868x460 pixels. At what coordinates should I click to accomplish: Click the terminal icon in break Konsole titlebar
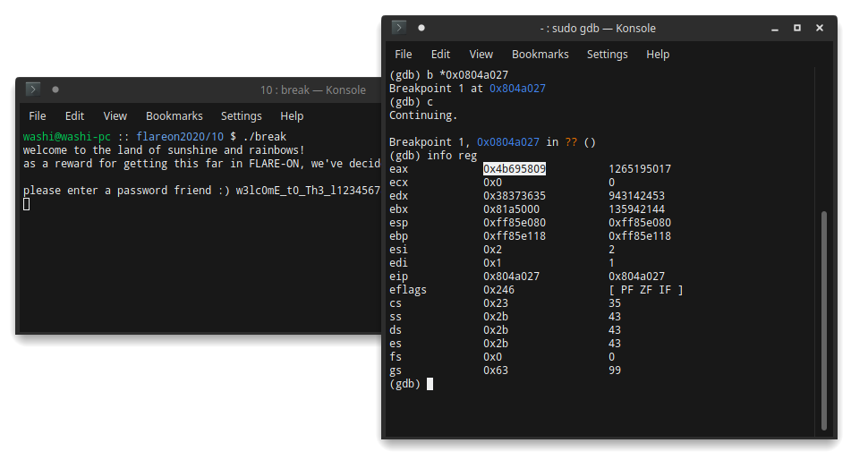click(x=32, y=89)
